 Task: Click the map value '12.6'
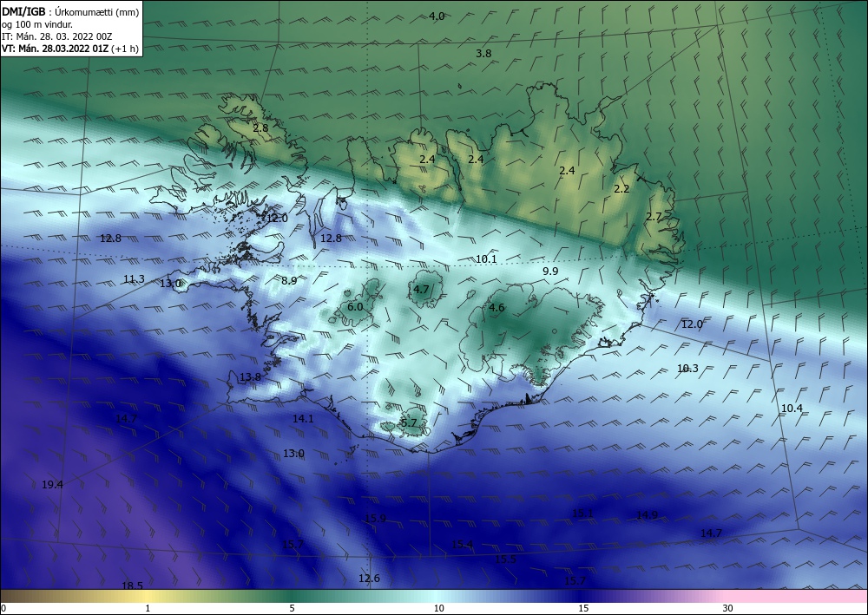pos(369,578)
